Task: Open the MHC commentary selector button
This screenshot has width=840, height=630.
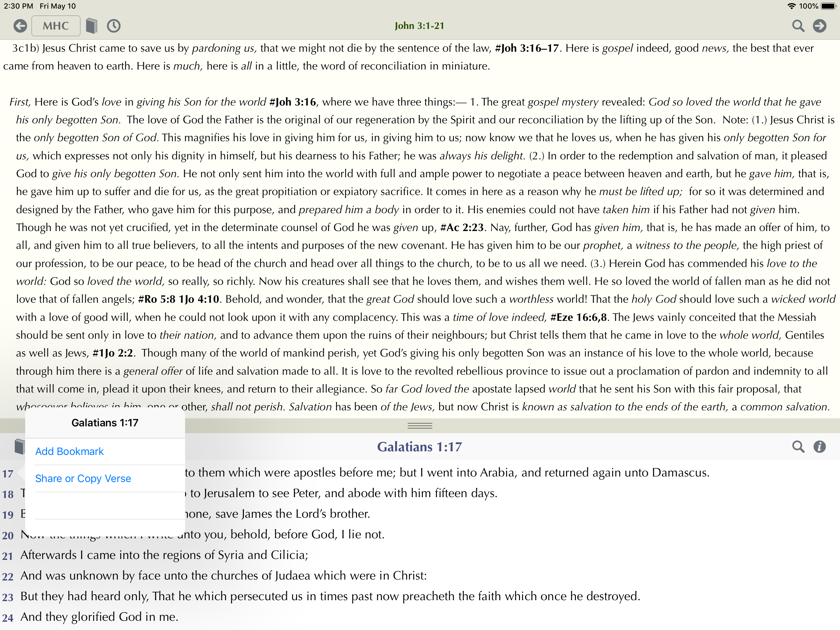Action: click(x=56, y=26)
